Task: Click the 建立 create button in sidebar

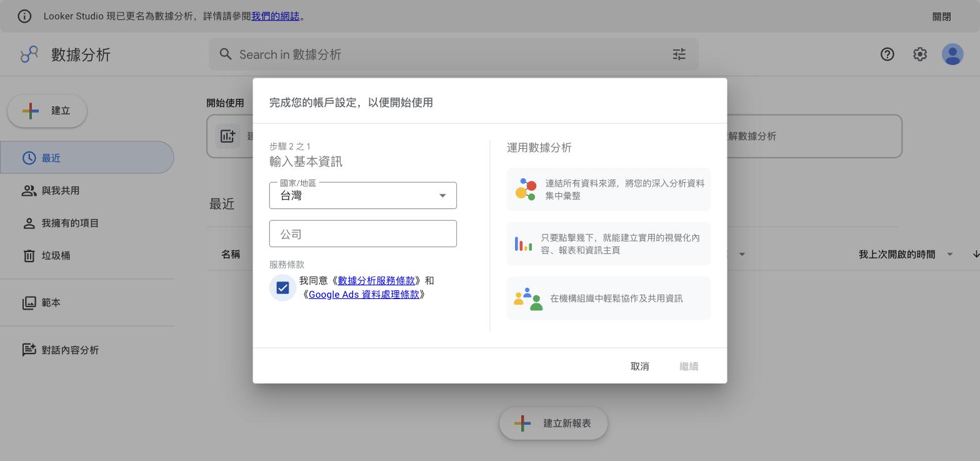Action: (47, 111)
